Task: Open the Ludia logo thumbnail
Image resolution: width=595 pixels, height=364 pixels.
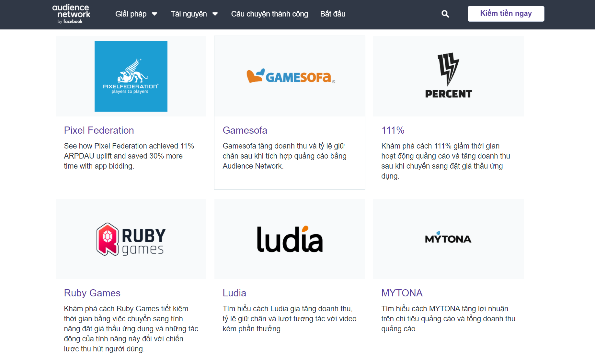Action: point(290,239)
